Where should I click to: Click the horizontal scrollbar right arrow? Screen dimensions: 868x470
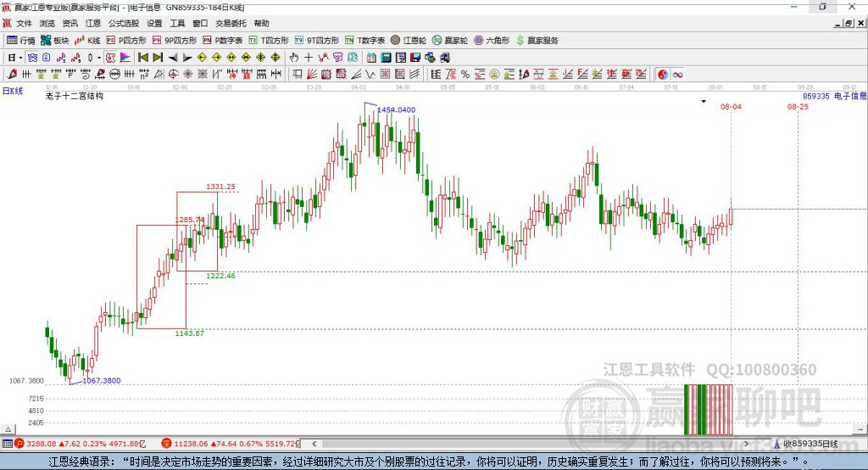[x=746, y=444]
